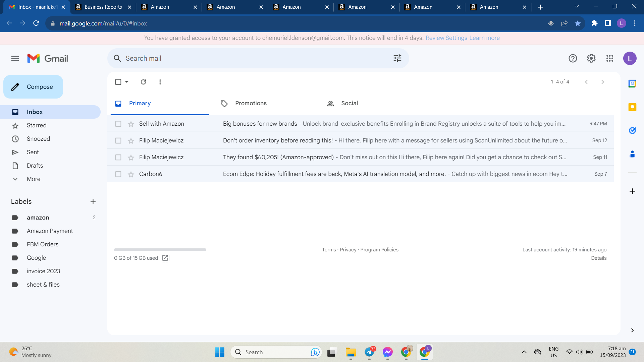Open the select dropdown arrow beside checkbox
The width and height of the screenshot is (644, 362).
pos(127,82)
